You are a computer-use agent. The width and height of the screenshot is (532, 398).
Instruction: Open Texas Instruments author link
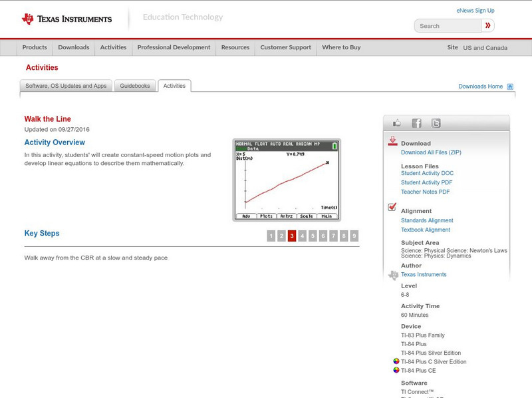point(424,274)
